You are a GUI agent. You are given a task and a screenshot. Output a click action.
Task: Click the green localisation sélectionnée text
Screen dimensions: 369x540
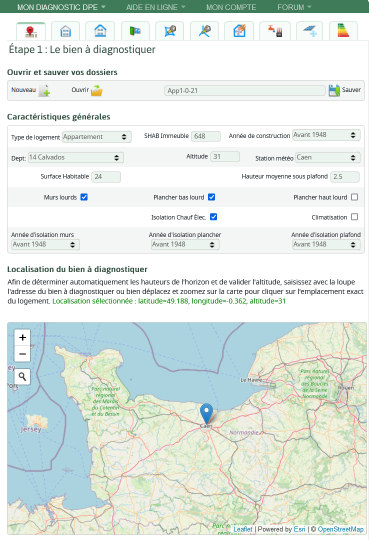click(x=169, y=301)
